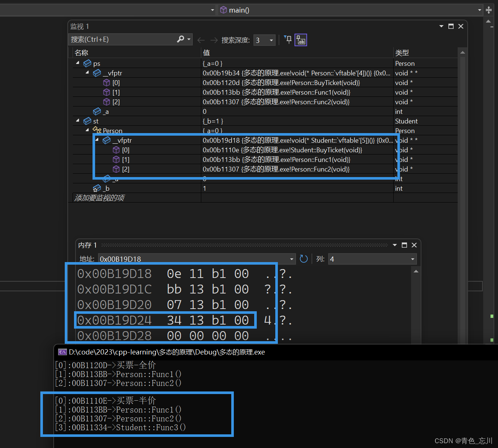This screenshot has width=498, height=448.
Task: Click the Watch 1 search input field
Action: click(x=122, y=39)
